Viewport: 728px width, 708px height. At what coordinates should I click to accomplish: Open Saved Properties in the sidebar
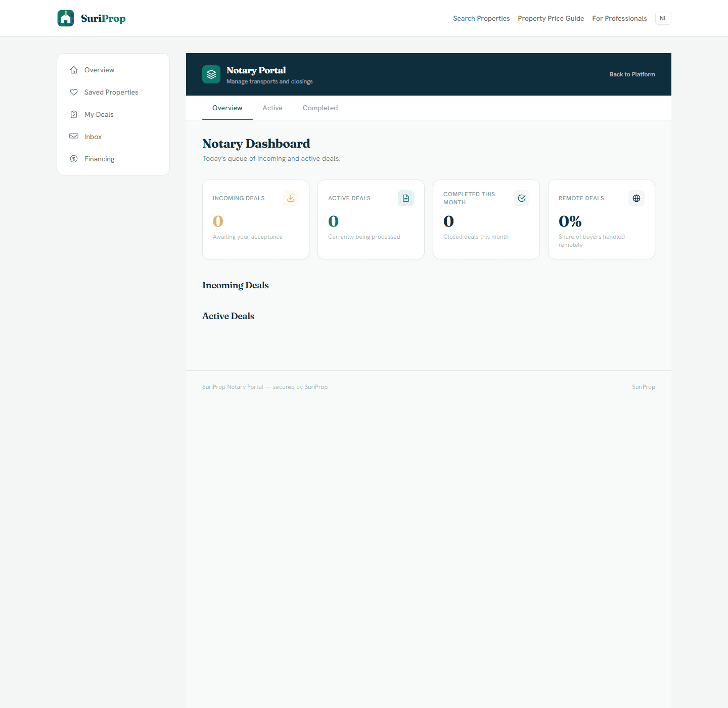pos(113,92)
